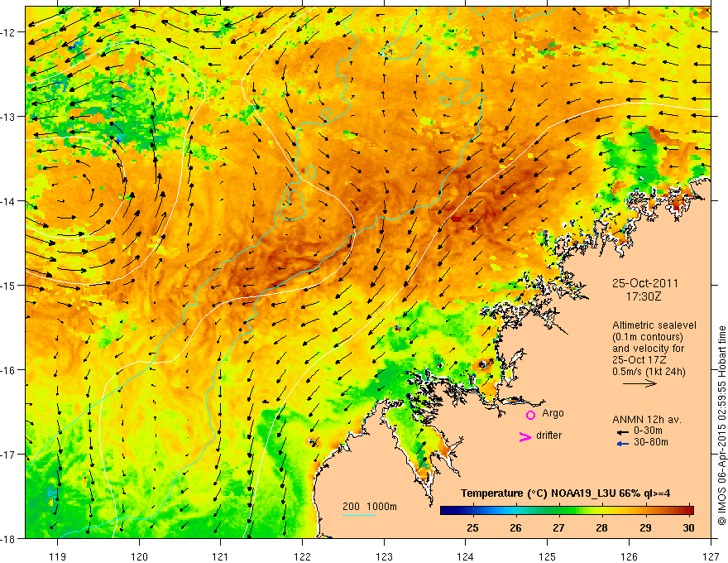
Task: Click the 'drifter' legend label
Action: 548,435
